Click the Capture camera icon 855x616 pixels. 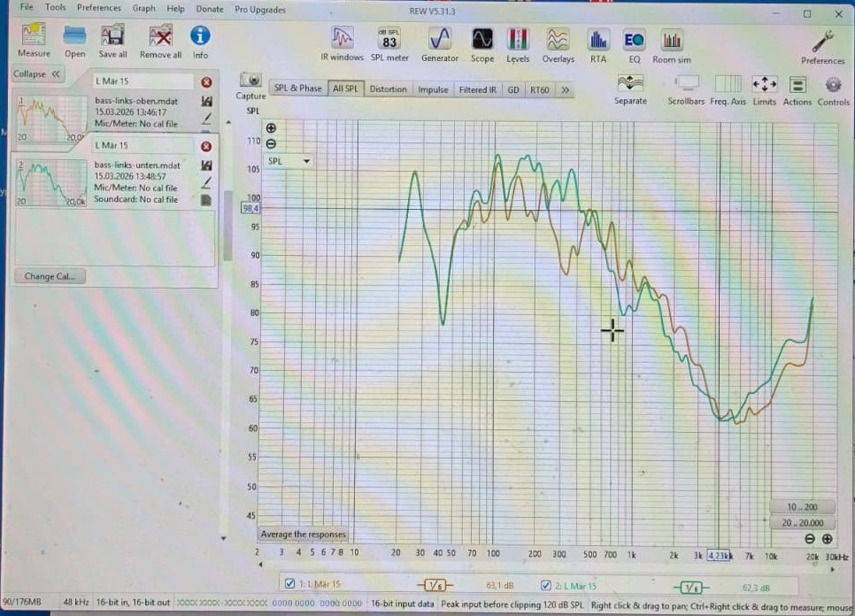(250, 80)
